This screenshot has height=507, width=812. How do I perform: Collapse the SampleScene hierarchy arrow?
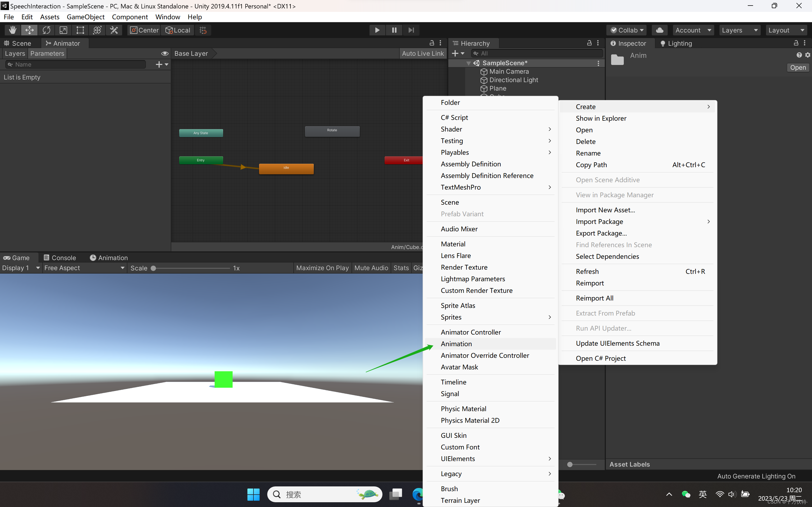[468, 63]
